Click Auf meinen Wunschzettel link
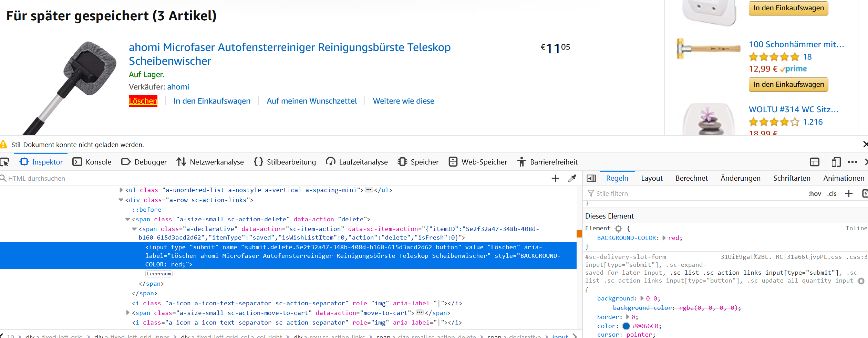The height and width of the screenshot is (338, 868). [x=311, y=101]
